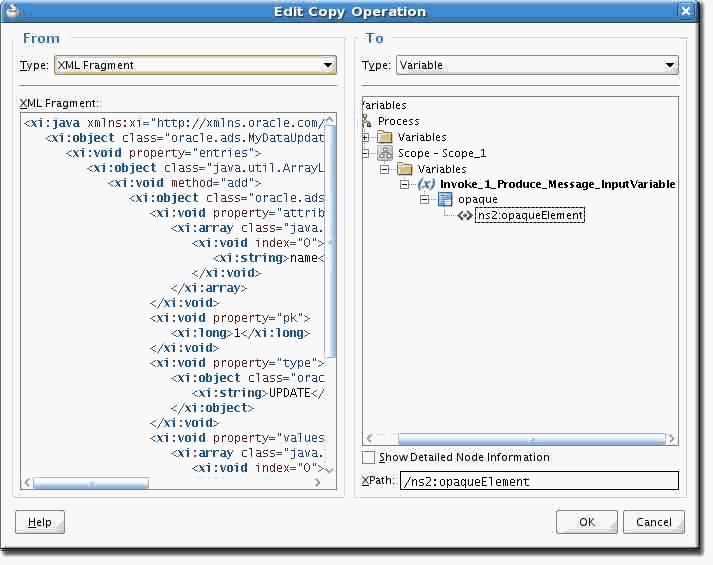
Task: Select the Scope - Scope_1 tree node
Action: coord(442,153)
